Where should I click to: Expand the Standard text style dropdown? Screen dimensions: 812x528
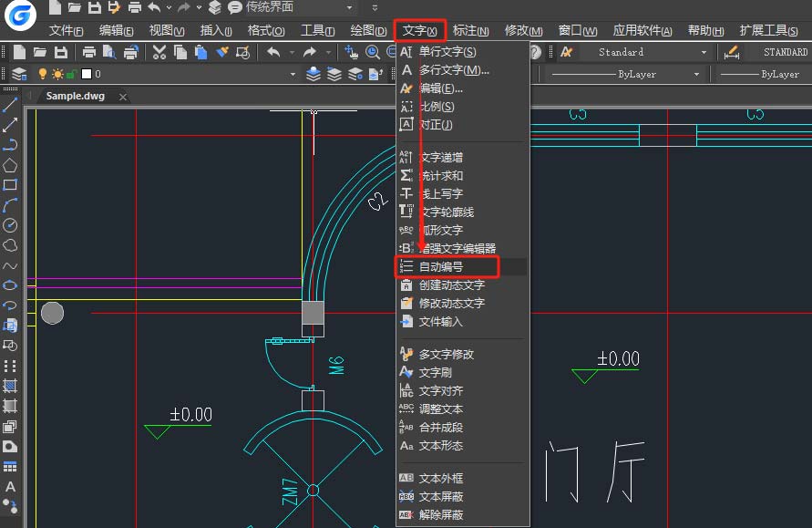pos(704,52)
